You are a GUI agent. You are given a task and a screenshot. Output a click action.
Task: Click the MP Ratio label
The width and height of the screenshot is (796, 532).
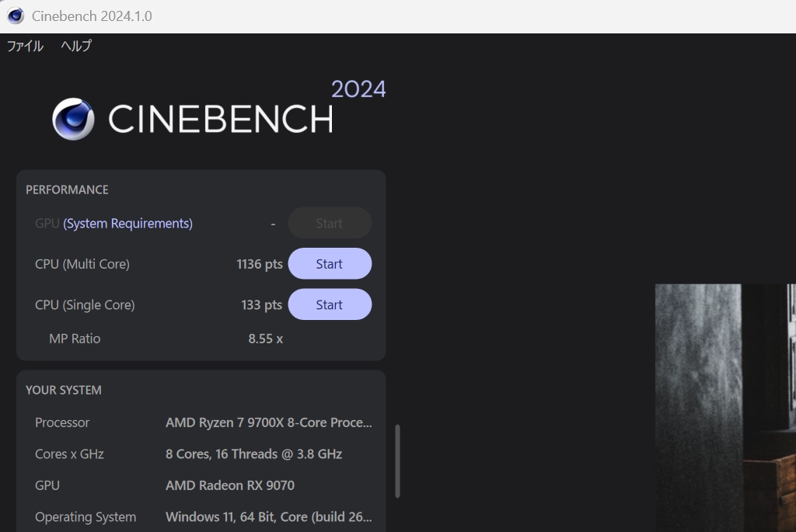tap(75, 339)
